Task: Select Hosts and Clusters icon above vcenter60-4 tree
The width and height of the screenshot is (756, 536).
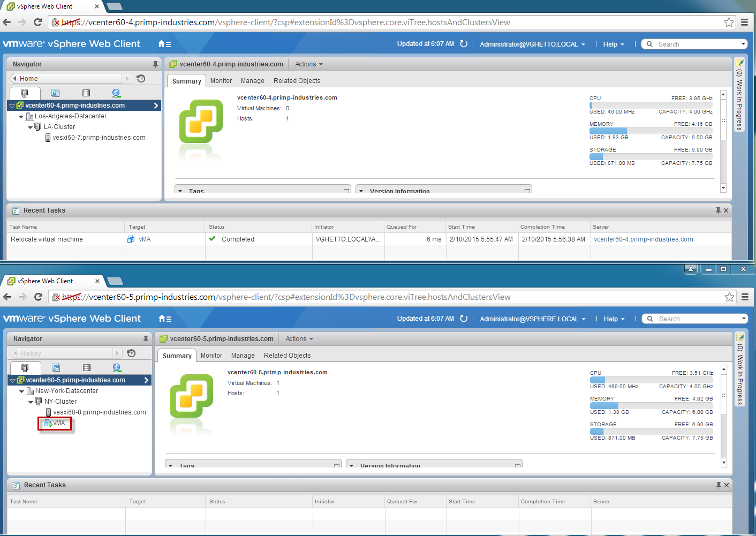Action: [25, 93]
